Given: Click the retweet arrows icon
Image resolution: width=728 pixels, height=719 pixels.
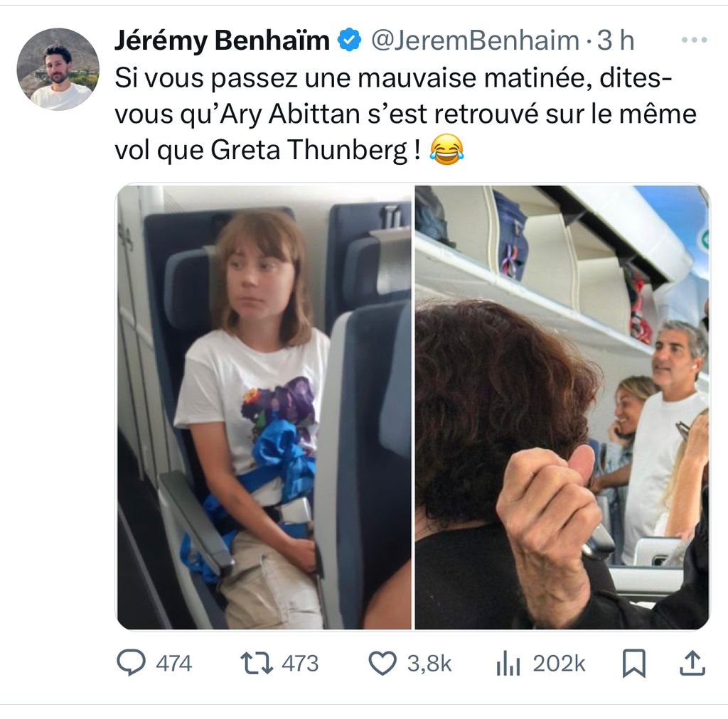Looking at the screenshot, I should 256,663.
